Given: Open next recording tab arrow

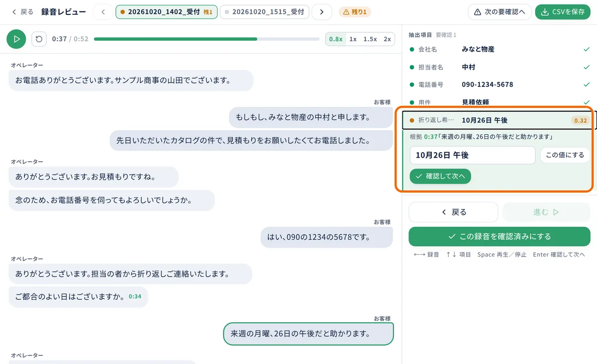Looking at the screenshot, I should [322, 12].
